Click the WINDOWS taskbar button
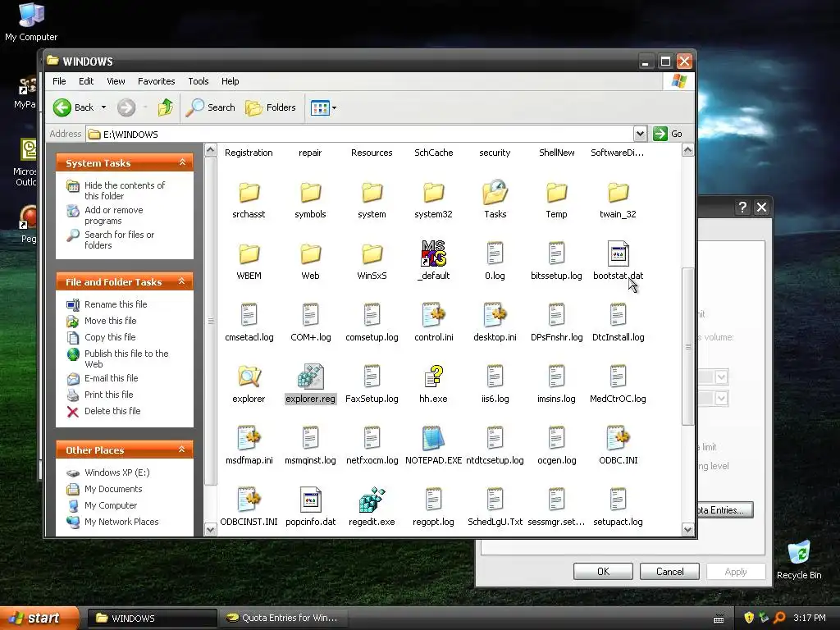The height and width of the screenshot is (630, 840). point(152,618)
